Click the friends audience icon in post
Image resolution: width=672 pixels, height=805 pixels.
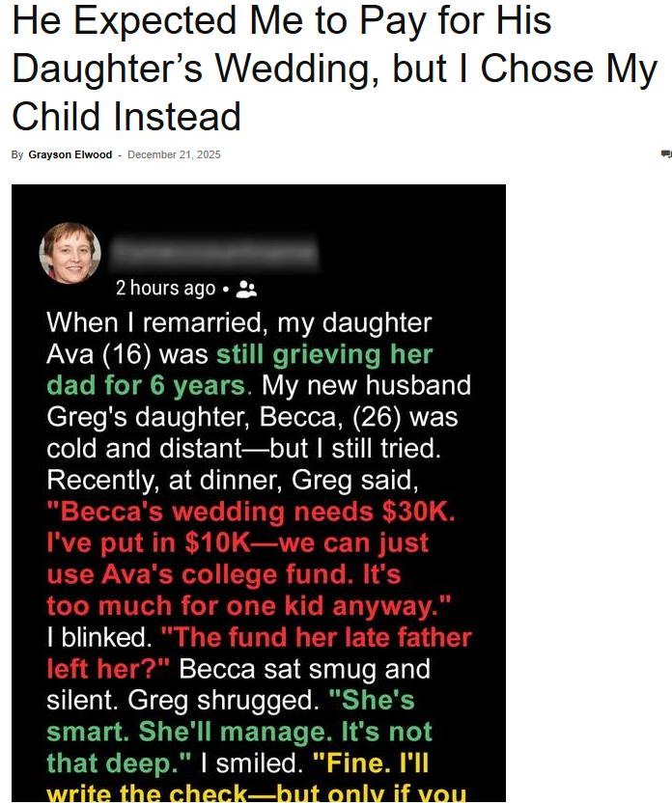click(246, 288)
